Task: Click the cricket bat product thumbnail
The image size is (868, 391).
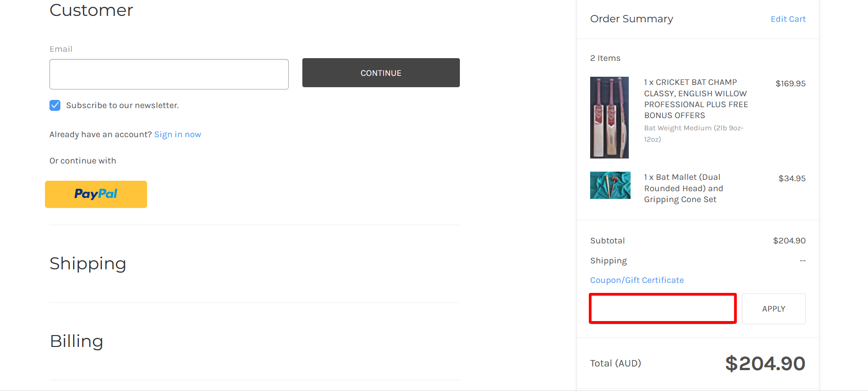Action: coord(609,118)
